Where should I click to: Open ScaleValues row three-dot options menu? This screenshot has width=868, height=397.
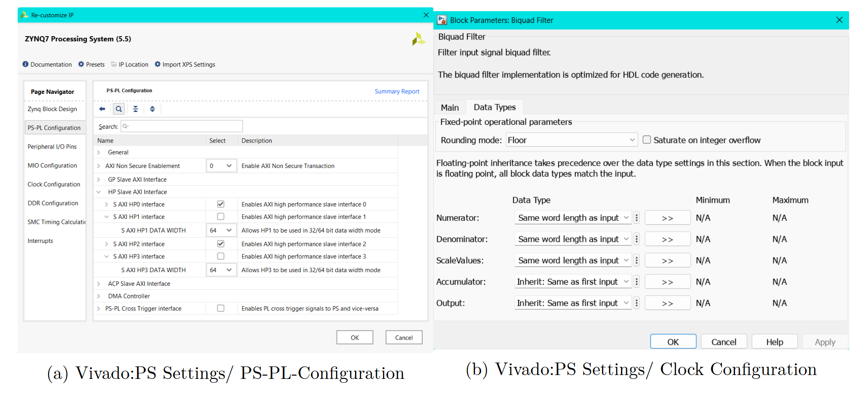pyautogui.click(x=636, y=261)
